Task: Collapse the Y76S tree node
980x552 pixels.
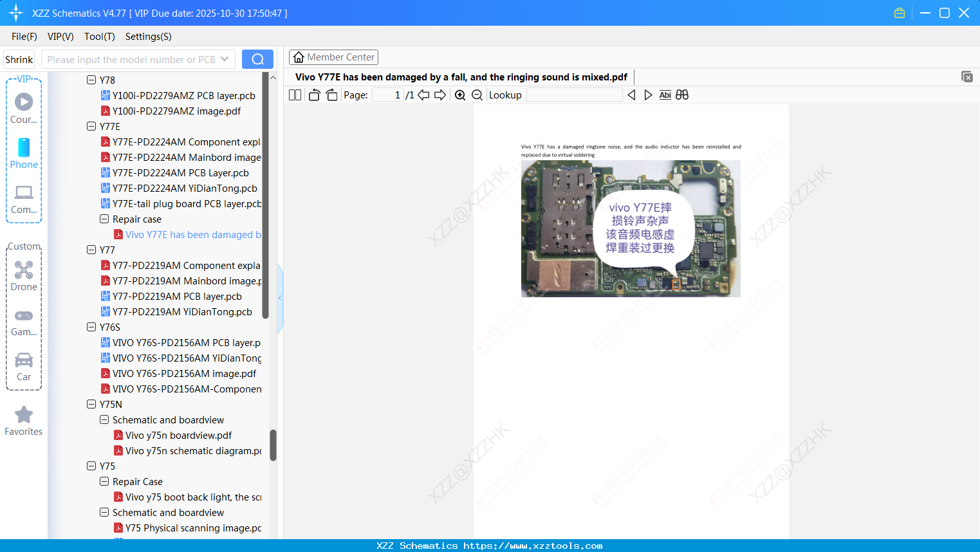Action: [x=91, y=327]
